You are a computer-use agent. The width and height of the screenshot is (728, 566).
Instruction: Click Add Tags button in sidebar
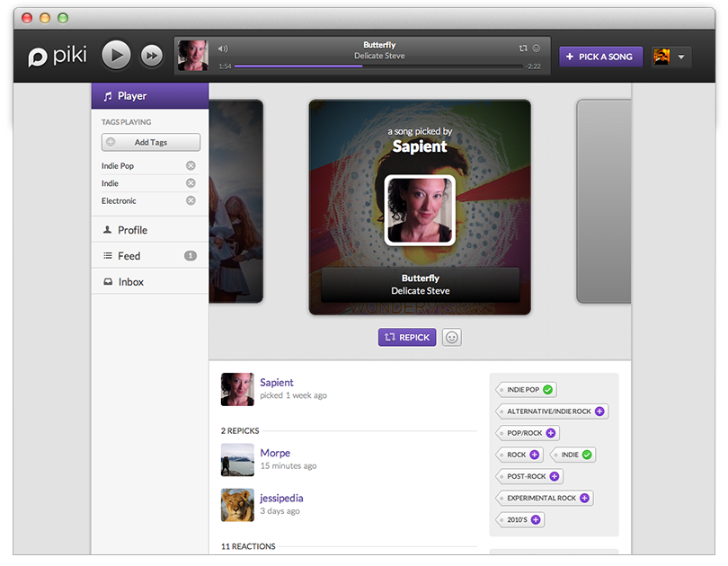click(151, 142)
